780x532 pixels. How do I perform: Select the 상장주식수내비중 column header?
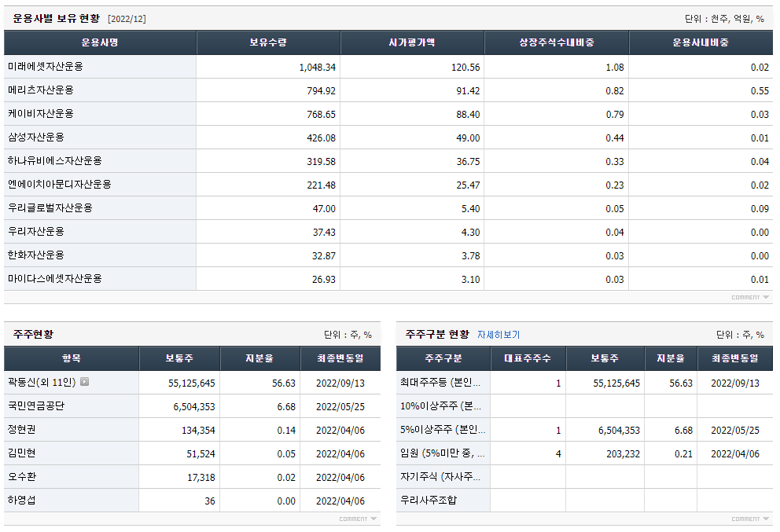point(557,42)
